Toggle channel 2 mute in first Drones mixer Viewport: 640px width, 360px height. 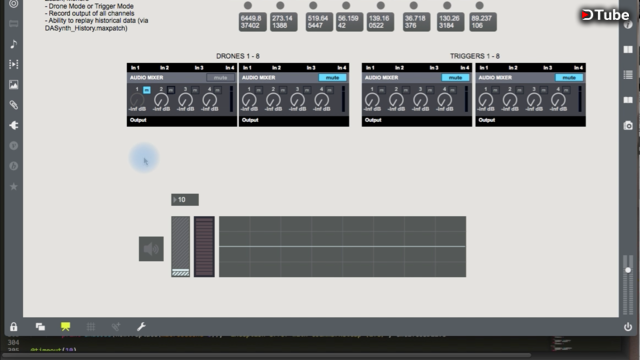(171, 90)
